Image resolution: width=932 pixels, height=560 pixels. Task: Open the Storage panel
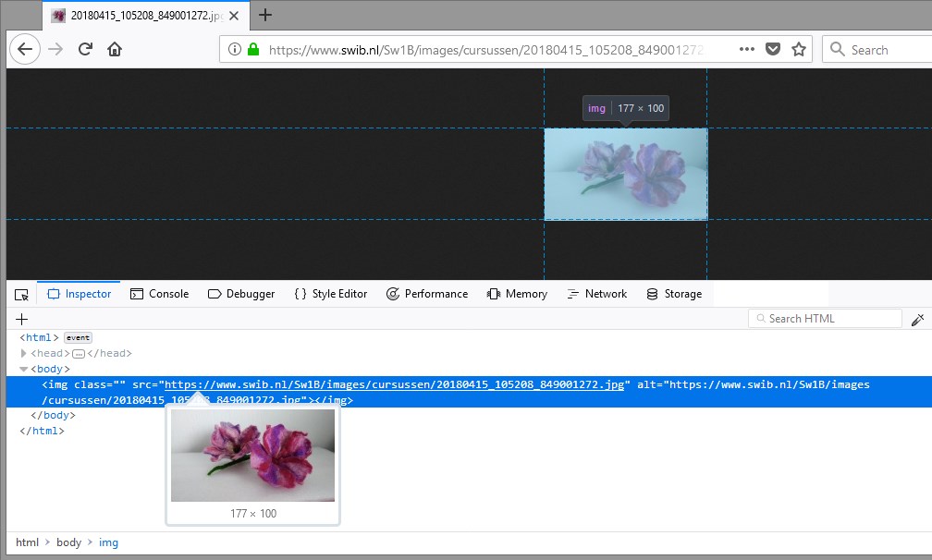(x=674, y=294)
